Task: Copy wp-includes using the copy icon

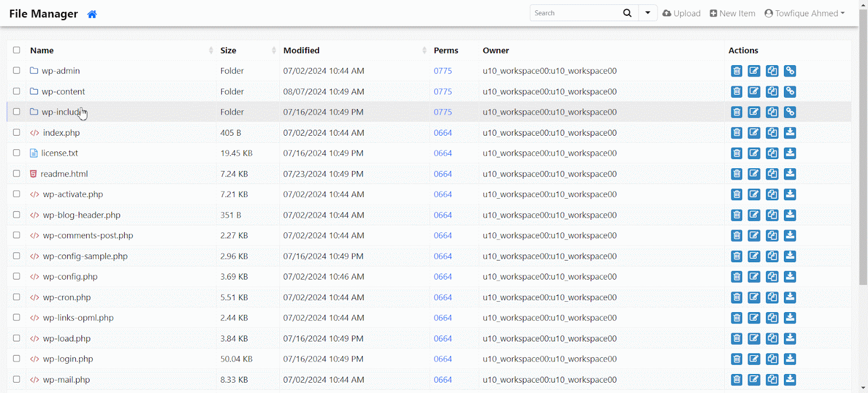Action: (x=772, y=112)
